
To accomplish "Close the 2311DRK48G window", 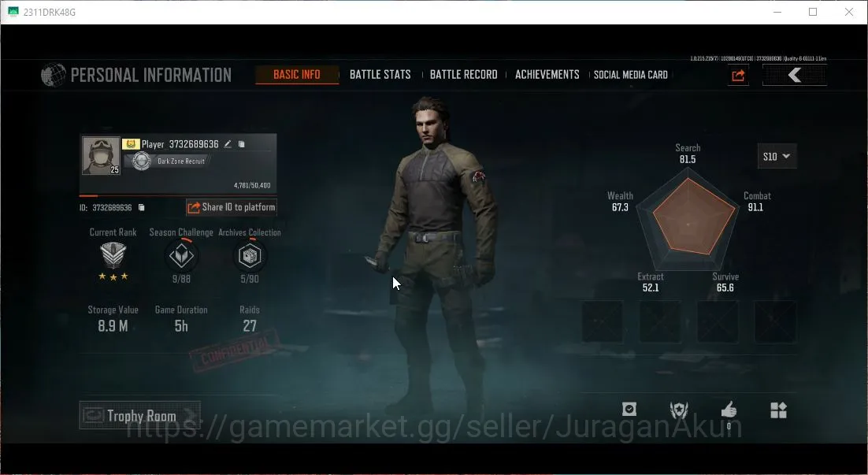I will [848, 12].
